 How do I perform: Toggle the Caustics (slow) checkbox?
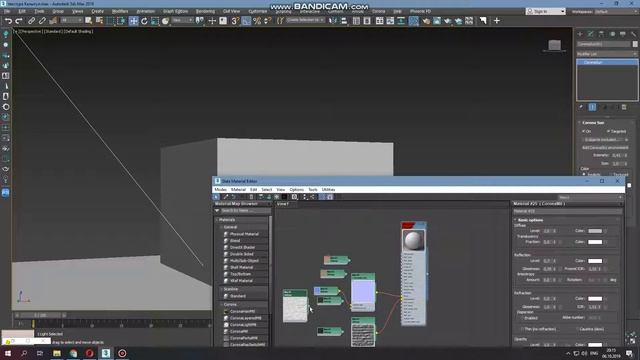click(577, 329)
